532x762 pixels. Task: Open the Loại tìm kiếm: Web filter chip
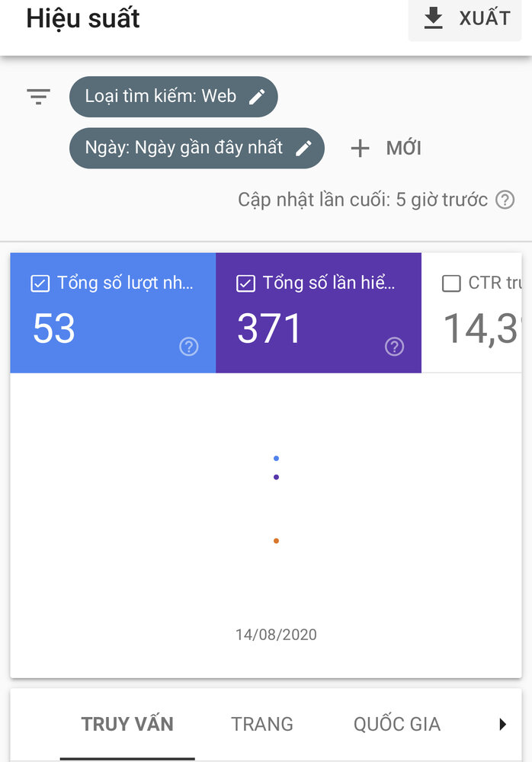[x=174, y=97]
